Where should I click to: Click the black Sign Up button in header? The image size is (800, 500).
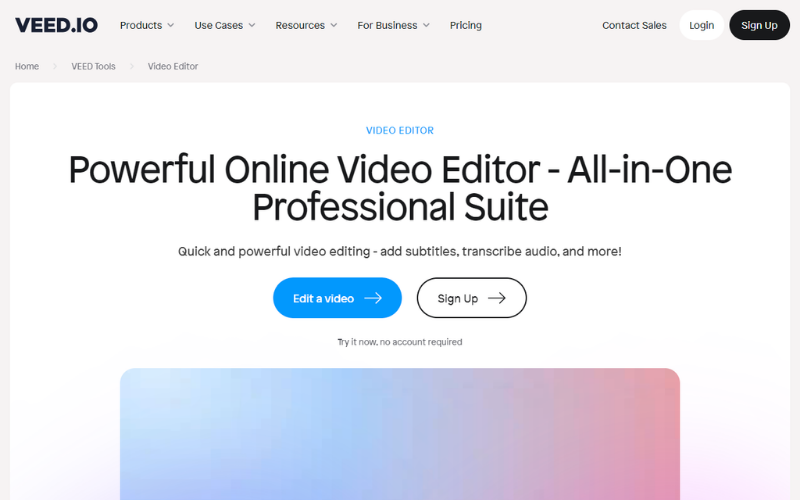759,25
